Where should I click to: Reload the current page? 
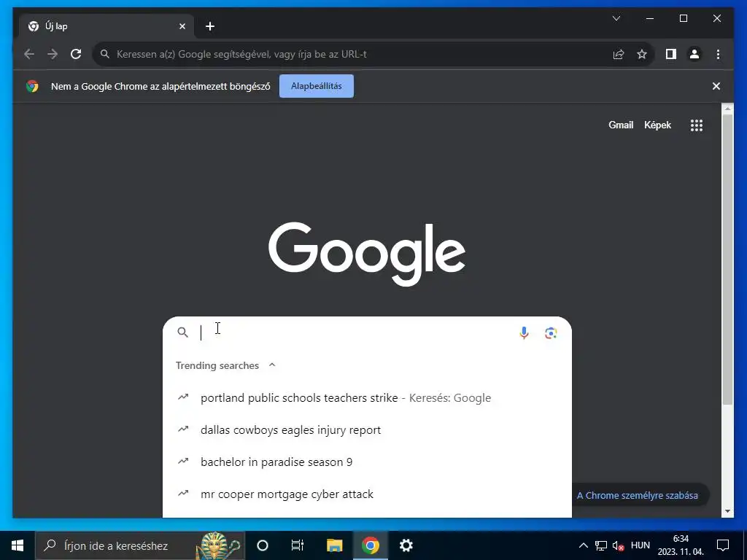pos(76,54)
